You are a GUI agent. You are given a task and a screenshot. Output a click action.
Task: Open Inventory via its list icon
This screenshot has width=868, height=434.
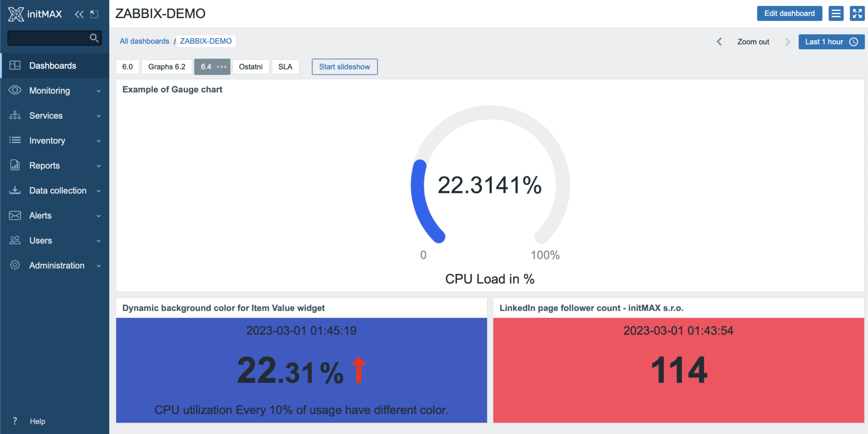pos(15,140)
